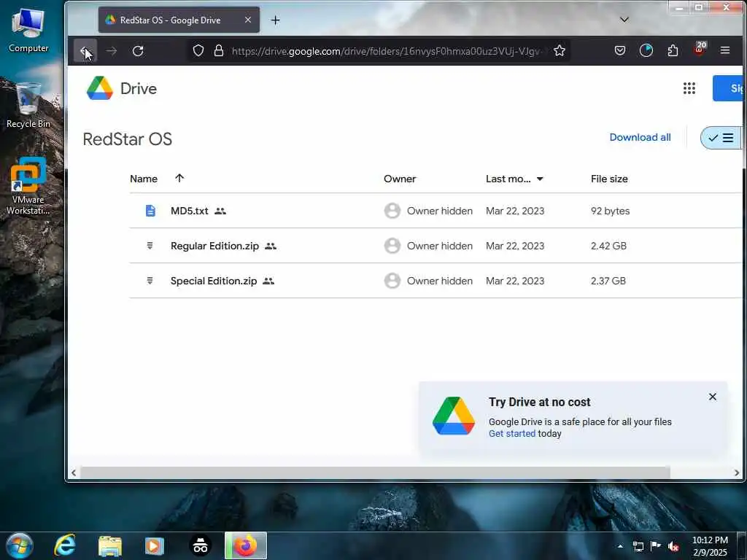
Task: Click Owner hidden in the MD5.txt row
Action: click(x=439, y=211)
